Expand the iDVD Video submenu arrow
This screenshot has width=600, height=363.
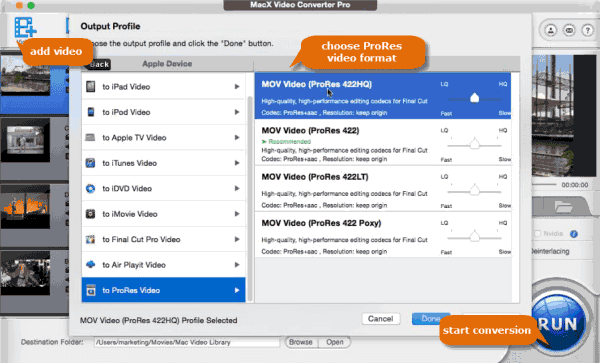point(237,188)
